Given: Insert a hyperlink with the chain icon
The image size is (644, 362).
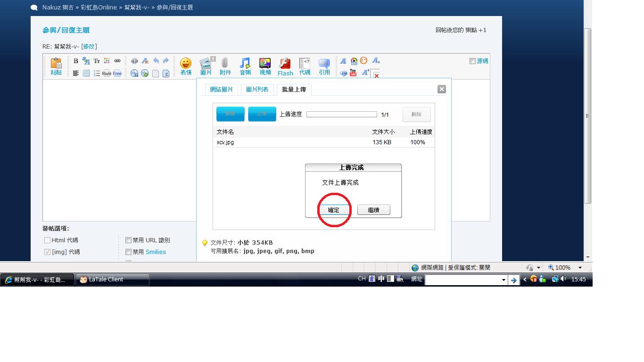Looking at the screenshot, I should coord(117,61).
